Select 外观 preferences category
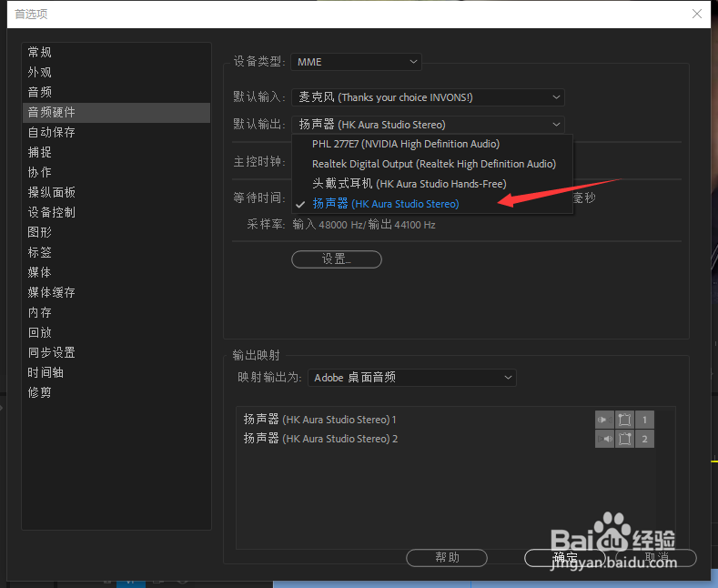The width and height of the screenshot is (718, 588). pyautogui.click(x=116, y=72)
